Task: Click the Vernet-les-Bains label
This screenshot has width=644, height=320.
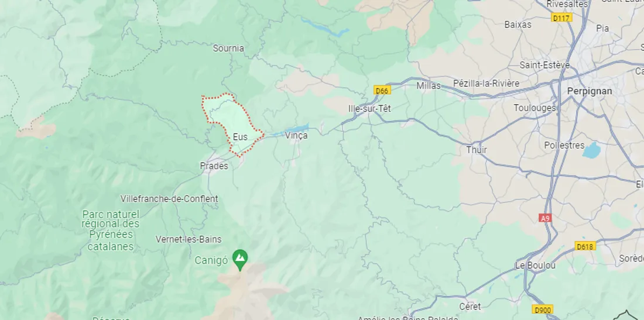Action: pyautogui.click(x=189, y=239)
